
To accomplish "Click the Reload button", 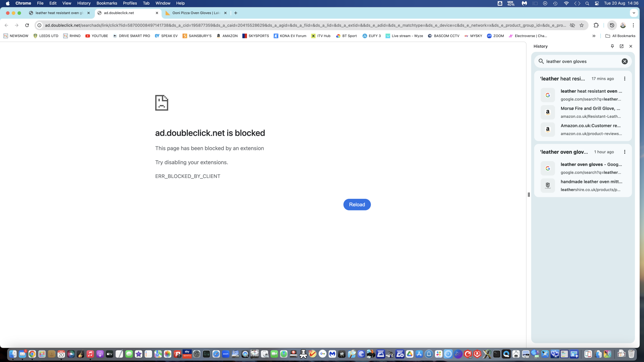I will [x=357, y=204].
